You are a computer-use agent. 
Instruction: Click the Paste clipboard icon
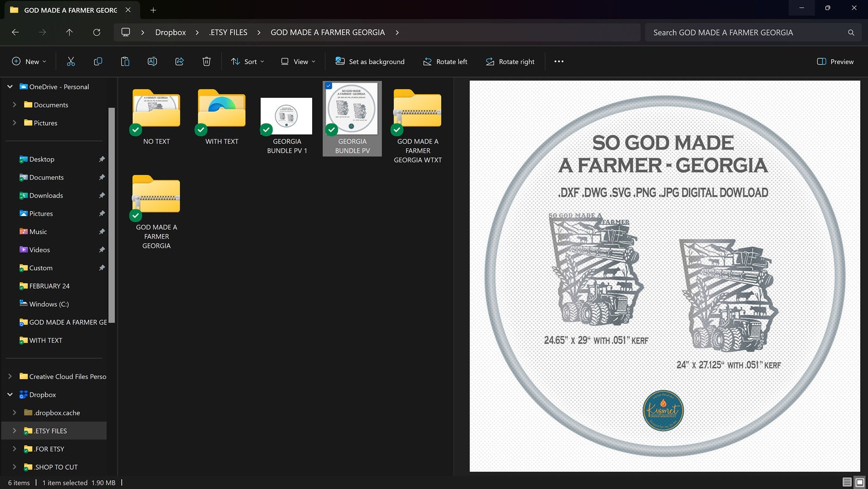pos(125,62)
